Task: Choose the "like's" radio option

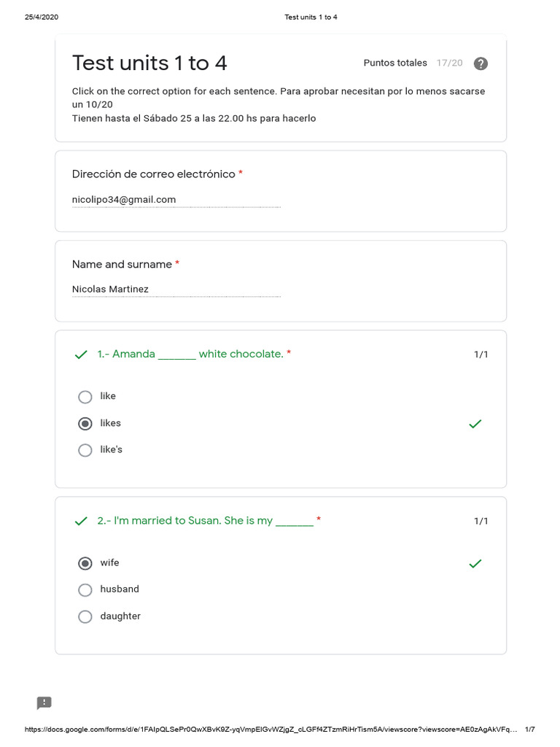Action: pyautogui.click(x=85, y=450)
